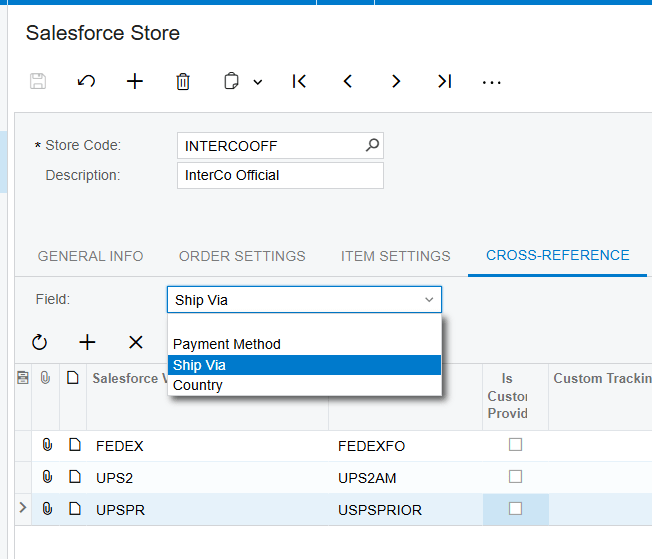
Task: Toggle customer provided checkbox for FEDEX
Action: (515, 445)
